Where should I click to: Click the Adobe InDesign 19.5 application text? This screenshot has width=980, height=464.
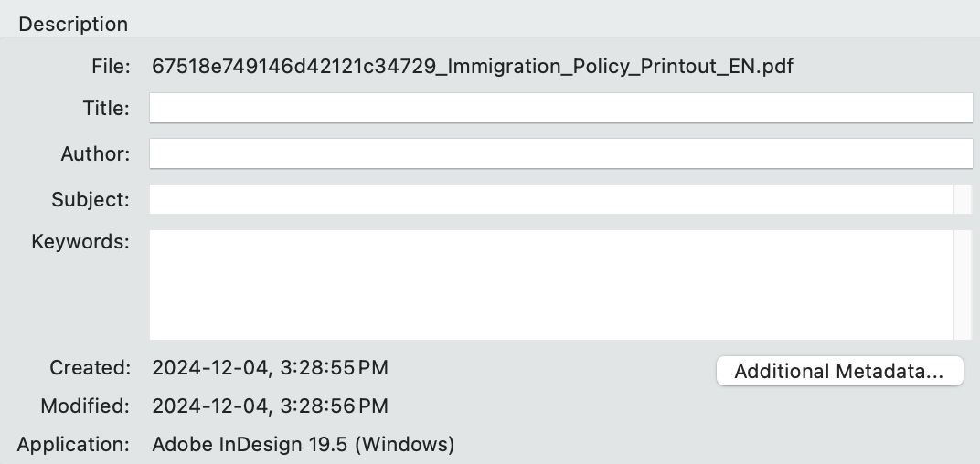(x=303, y=445)
